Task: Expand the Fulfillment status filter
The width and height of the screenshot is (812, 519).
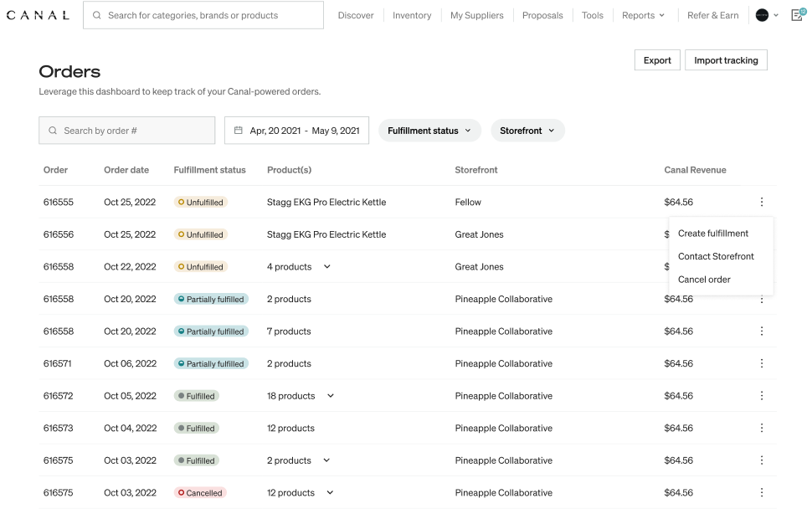Action: 429,131
